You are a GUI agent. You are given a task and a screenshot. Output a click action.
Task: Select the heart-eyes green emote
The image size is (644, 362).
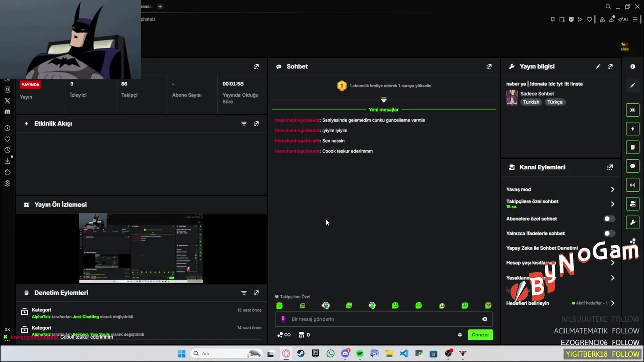[488, 306]
